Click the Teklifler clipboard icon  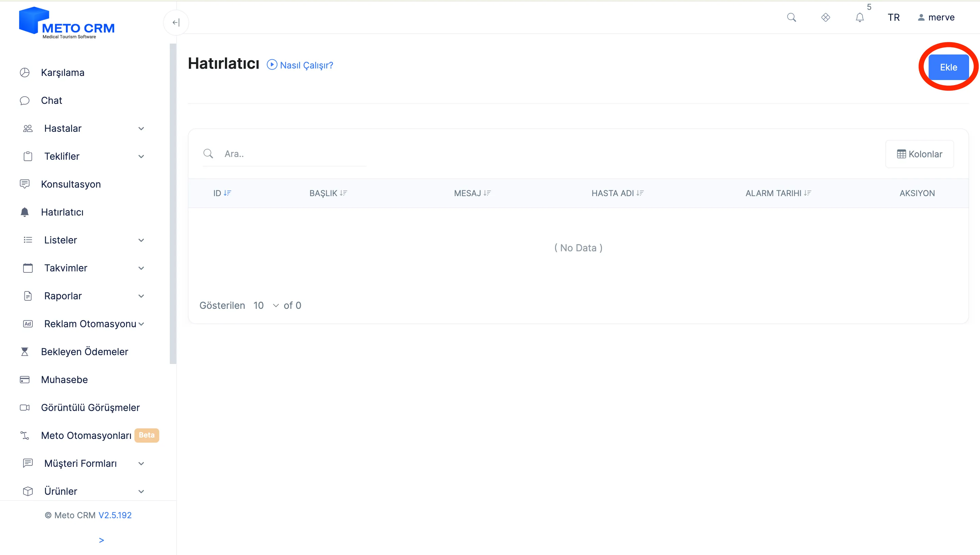point(28,156)
